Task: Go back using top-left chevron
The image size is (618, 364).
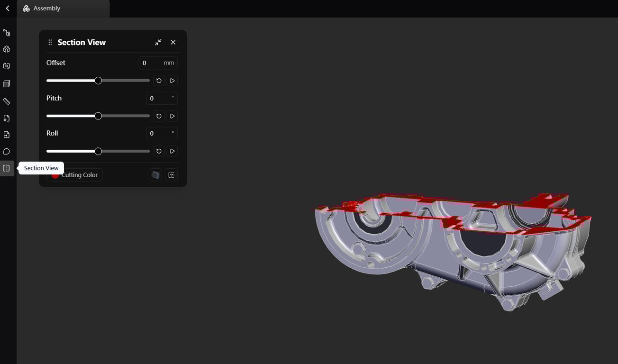Action: (x=8, y=8)
